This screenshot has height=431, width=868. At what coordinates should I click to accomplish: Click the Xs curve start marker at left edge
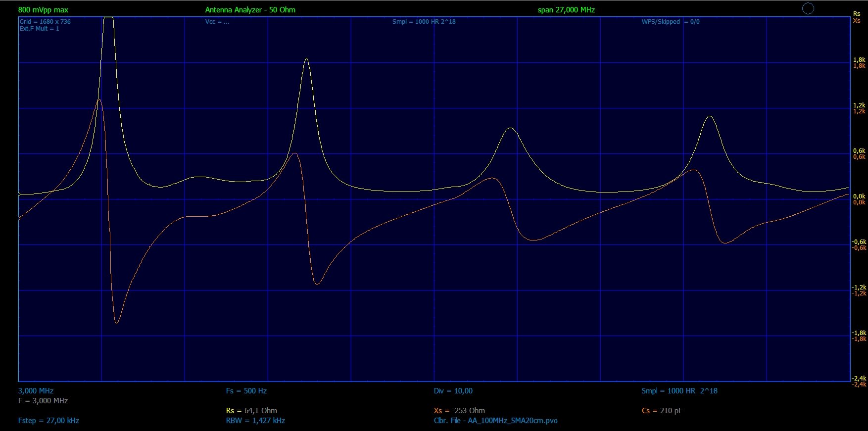pos(19,218)
